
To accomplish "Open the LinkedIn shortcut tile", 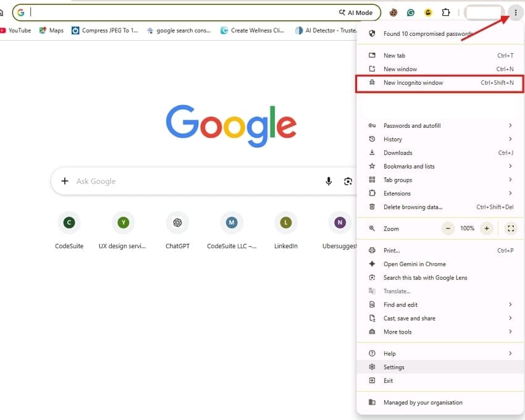I will (x=285, y=231).
